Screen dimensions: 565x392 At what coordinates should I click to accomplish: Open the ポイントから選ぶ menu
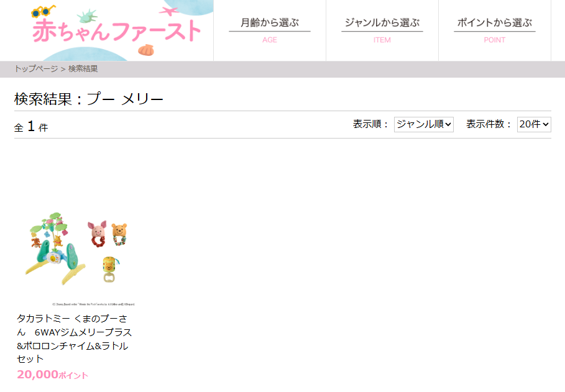pyautogui.click(x=494, y=23)
